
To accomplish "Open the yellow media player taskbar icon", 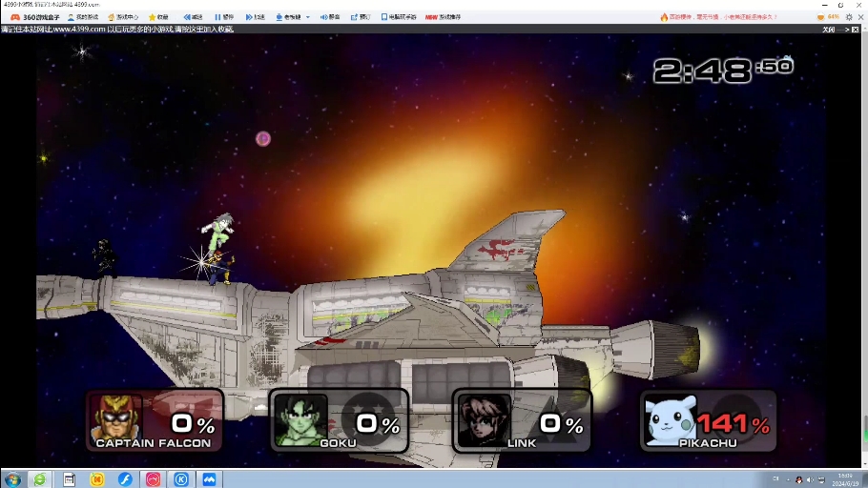I will coord(97,479).
